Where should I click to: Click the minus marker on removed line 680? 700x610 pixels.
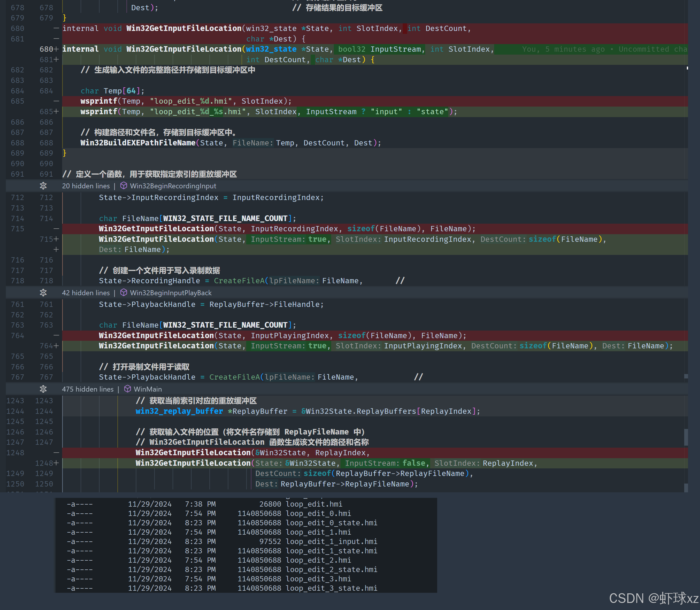(x=56, y=29)
